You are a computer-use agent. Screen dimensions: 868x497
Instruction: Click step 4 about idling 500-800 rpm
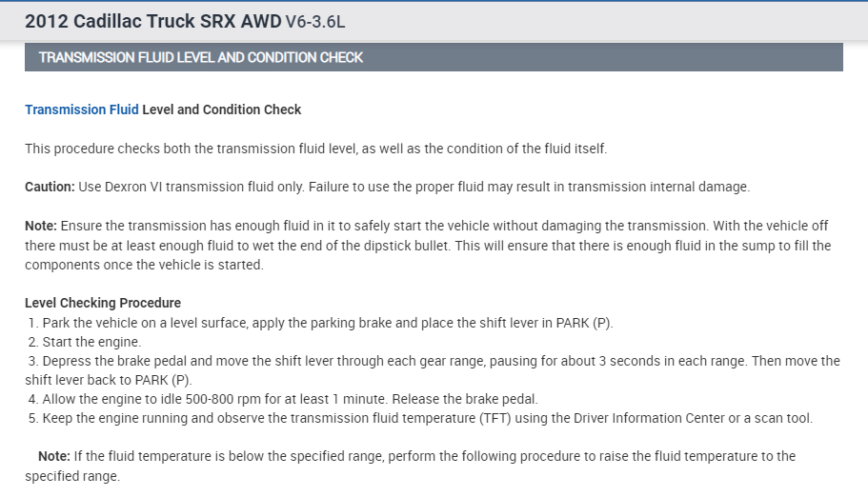(286, 399)
